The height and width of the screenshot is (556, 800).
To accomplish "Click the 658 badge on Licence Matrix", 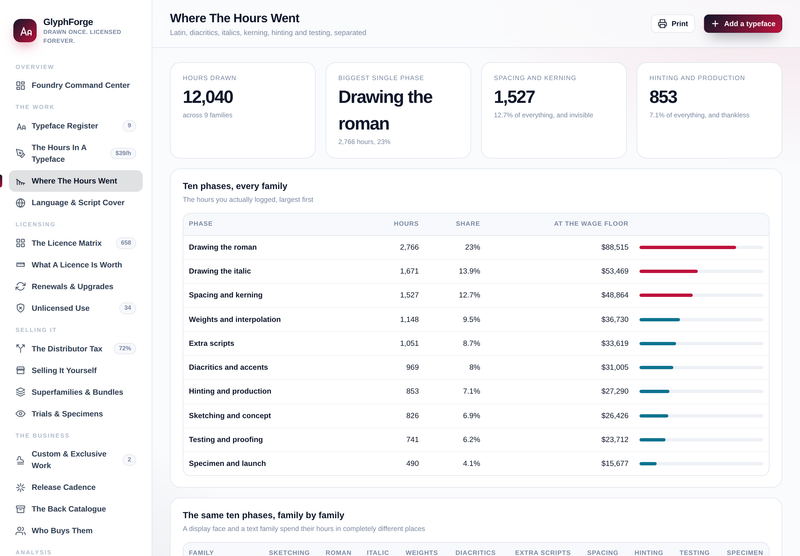I will click(x=126, y=243).
